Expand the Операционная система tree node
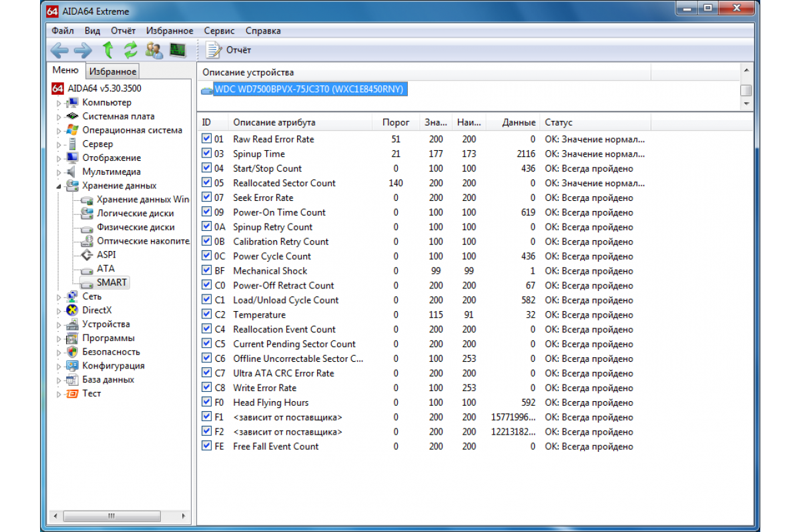The image size is (801, 532). pyautogui.click(x=59, y=131)
